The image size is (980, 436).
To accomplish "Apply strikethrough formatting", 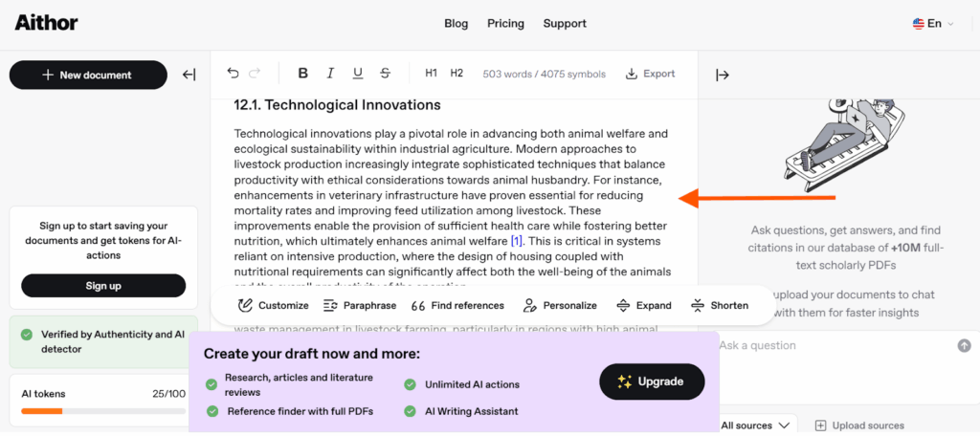I will tap(385, 74).
